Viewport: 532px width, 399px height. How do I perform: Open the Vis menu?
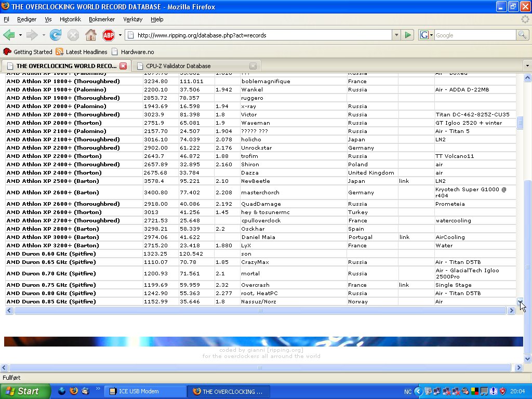48,19
